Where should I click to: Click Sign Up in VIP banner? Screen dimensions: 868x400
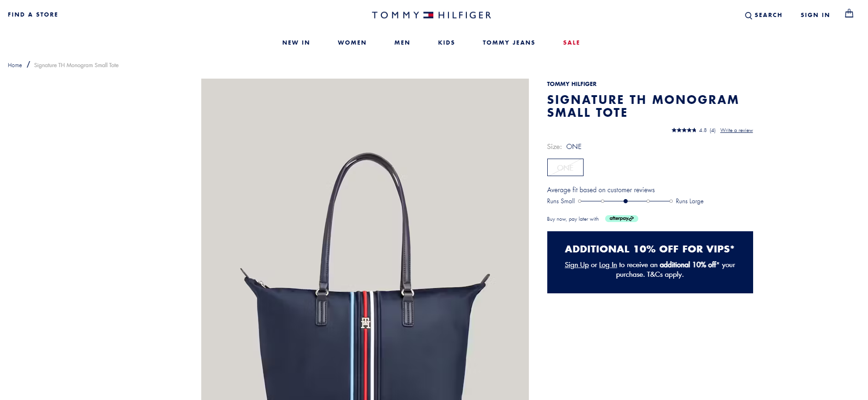point(577,265)
